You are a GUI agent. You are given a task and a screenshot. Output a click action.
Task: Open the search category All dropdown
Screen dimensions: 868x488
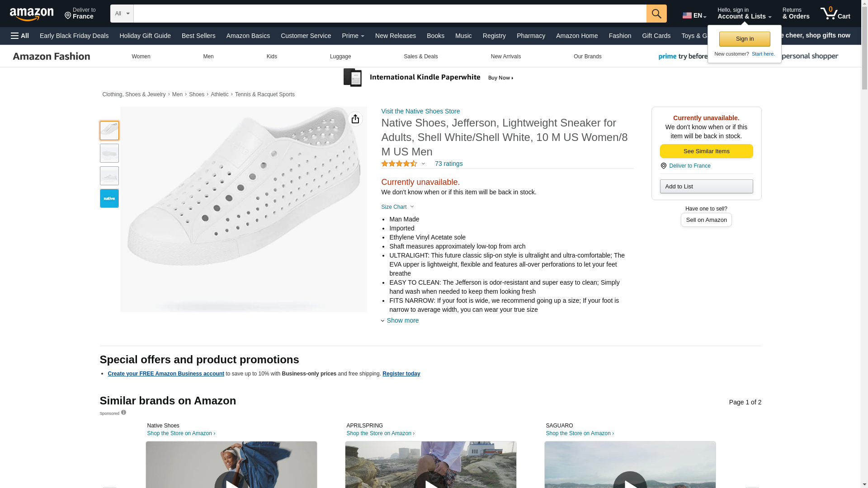(x=122, y=14)
